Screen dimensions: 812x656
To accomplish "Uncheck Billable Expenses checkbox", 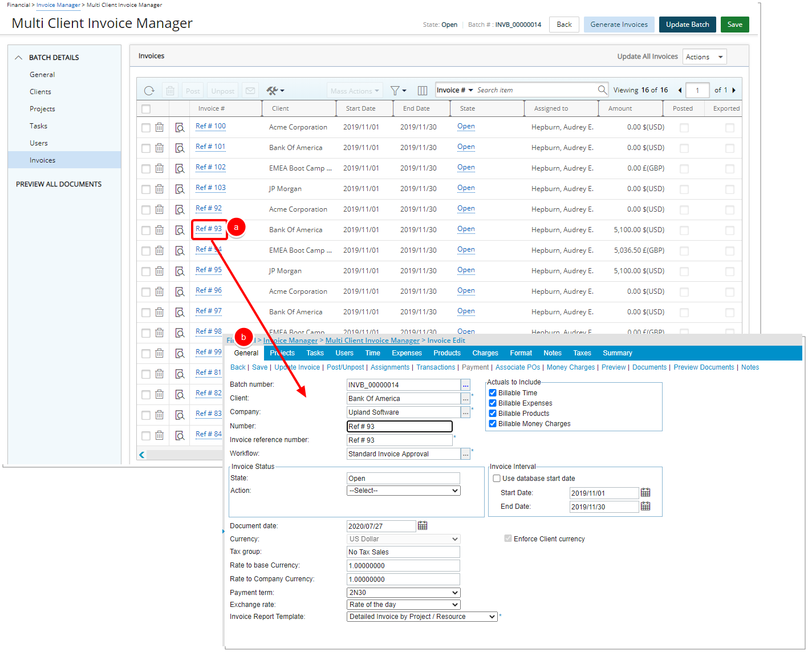I will coord(493,403).
